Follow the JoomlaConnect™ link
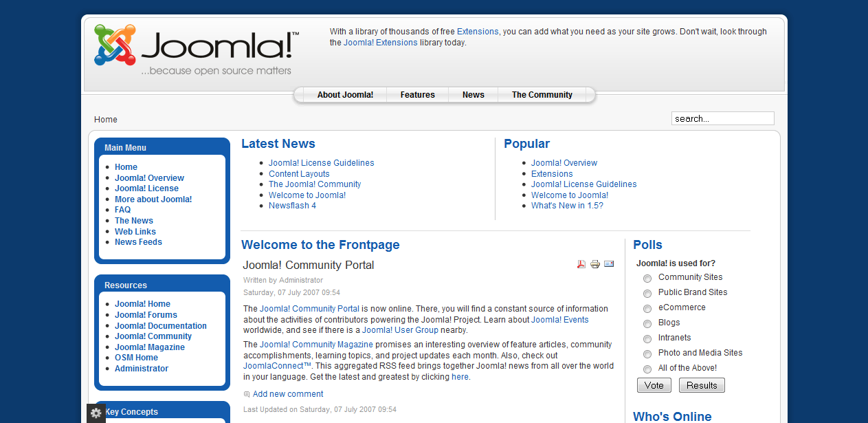The height and width of the screenshot is (423, 868). pos(278,366)
